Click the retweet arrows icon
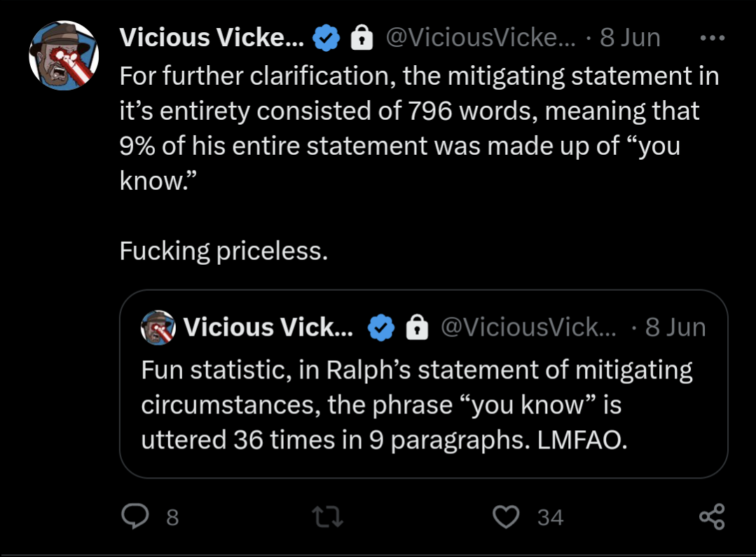Screen dimensions: 756x557 coord(328,516)
